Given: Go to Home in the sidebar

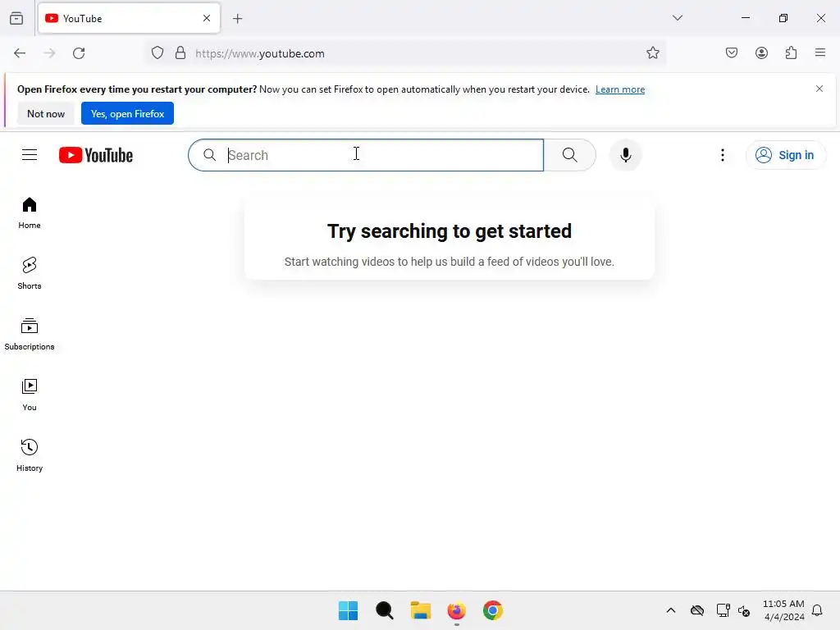Looking at the screenshot, I should point(30,212).
